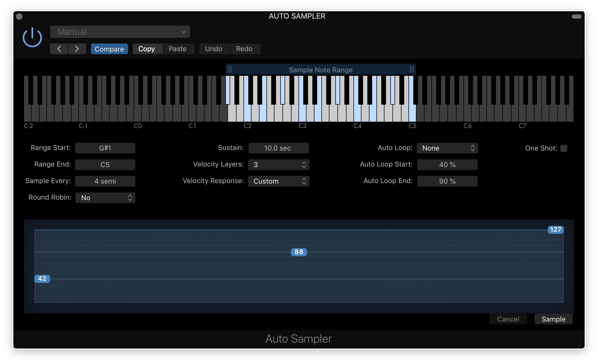Click the Sustain field showing 10.0 sec

coord(278,148)
